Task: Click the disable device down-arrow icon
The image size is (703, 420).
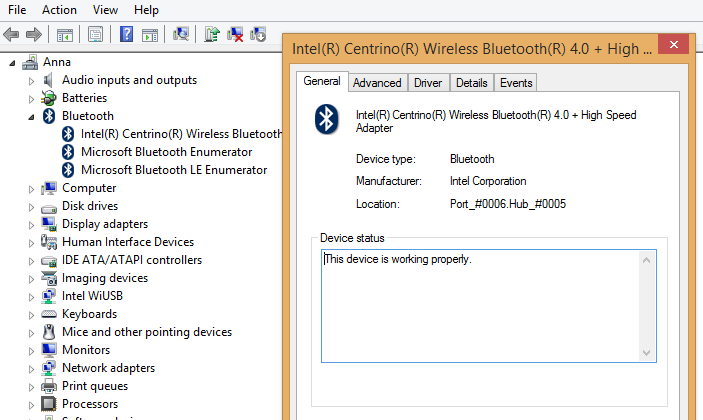Action: point(258,34)
